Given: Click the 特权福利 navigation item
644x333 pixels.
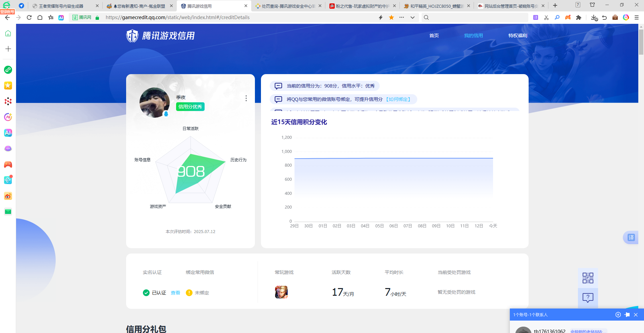Looking at the screenshot, I should (x=518, y=36).
